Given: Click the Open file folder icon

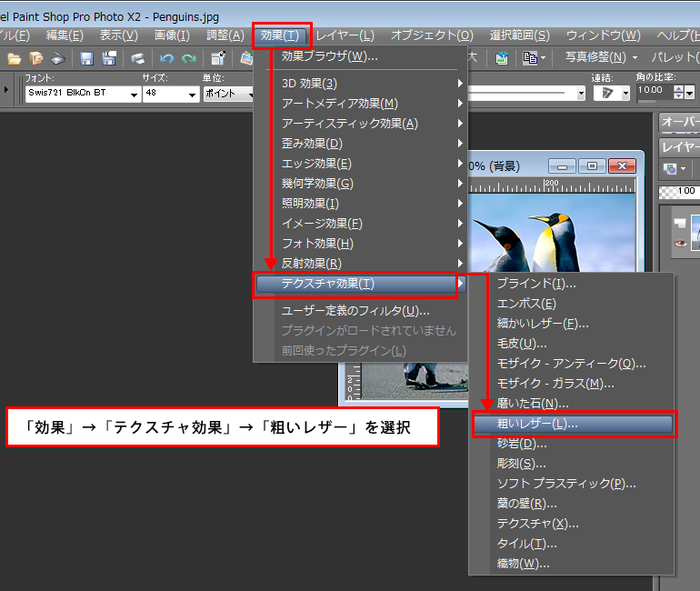Looking at the screenshot, I should tap(14, 58).
